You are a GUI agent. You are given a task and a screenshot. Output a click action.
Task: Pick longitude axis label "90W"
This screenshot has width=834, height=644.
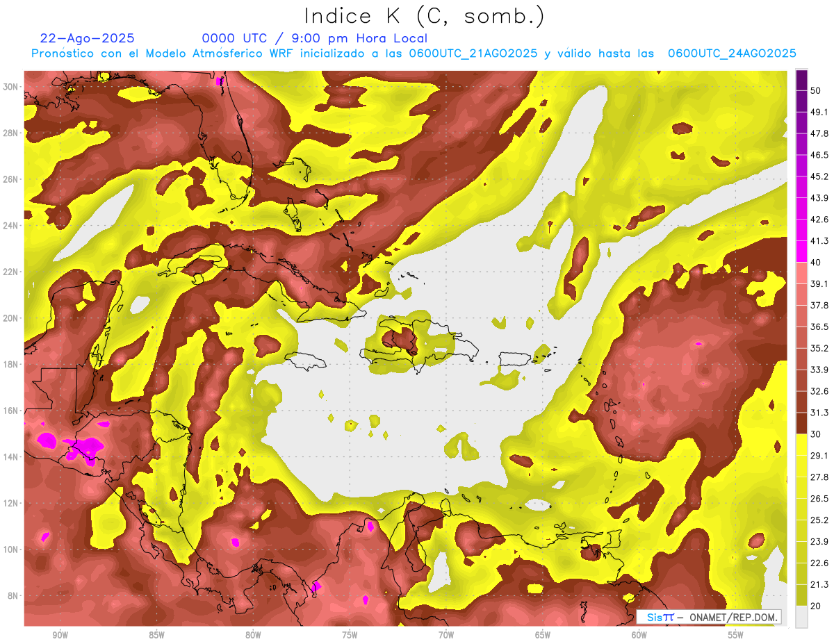click(60, 636)
